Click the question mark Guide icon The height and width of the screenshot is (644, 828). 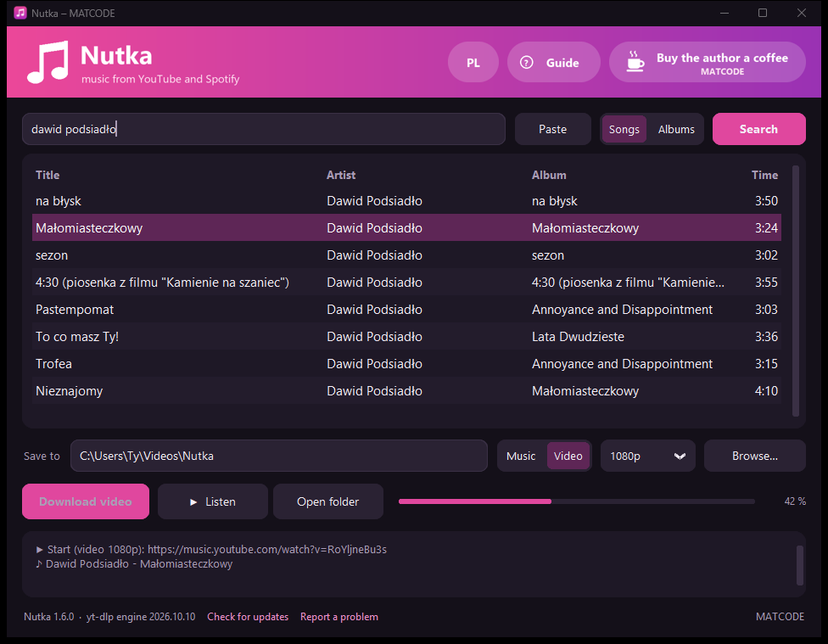527,62
